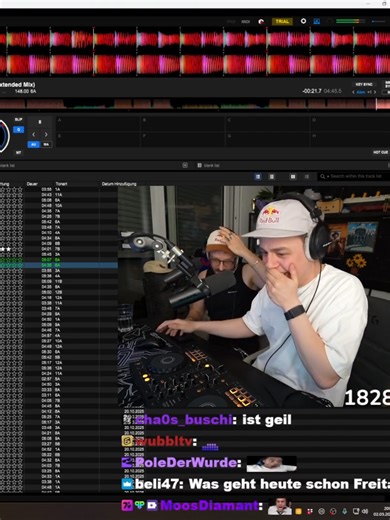Click the wubbltv chat username

pyautogui.click(x=164, y=441)
